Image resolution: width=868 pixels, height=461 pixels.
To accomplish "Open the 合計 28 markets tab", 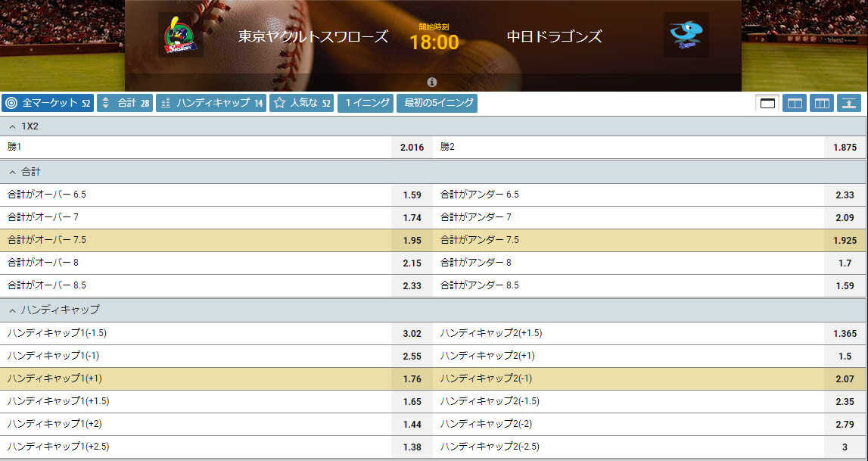I will click(125, 103).
